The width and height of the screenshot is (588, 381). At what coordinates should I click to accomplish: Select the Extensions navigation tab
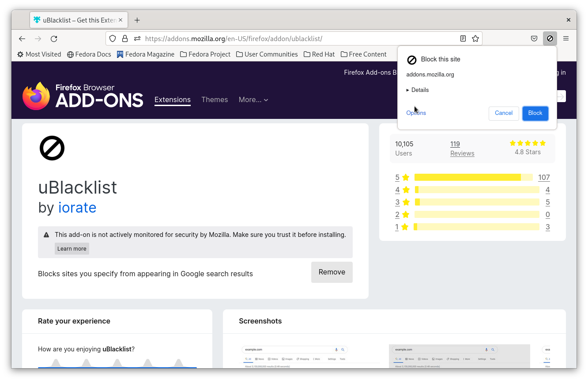pos(173,100)
